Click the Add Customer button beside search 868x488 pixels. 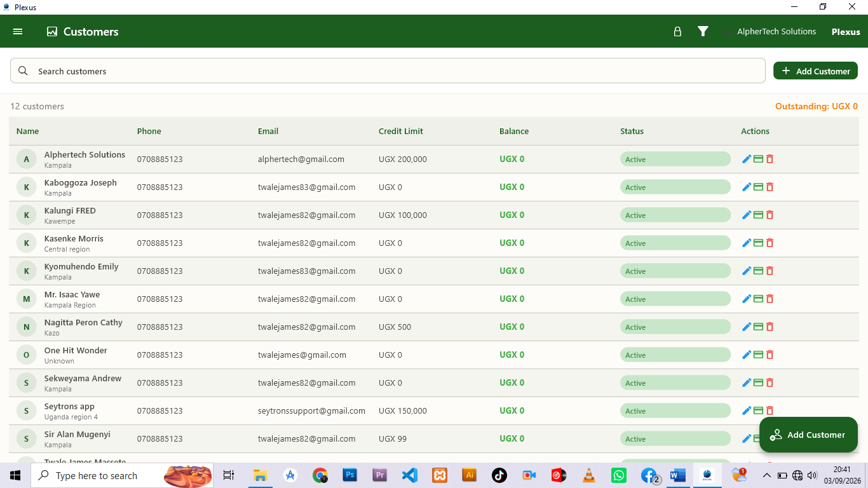pos(815,71)
